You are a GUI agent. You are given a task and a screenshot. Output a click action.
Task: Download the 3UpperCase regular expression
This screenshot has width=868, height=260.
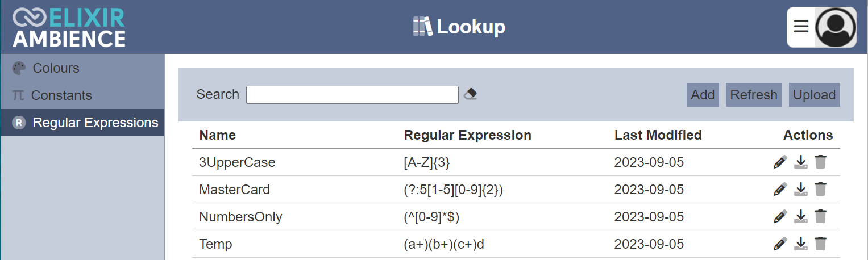click(x=800, y=162)
